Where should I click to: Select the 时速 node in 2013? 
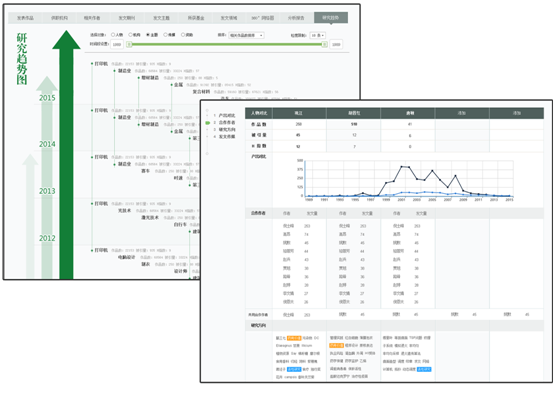(178, 178)
